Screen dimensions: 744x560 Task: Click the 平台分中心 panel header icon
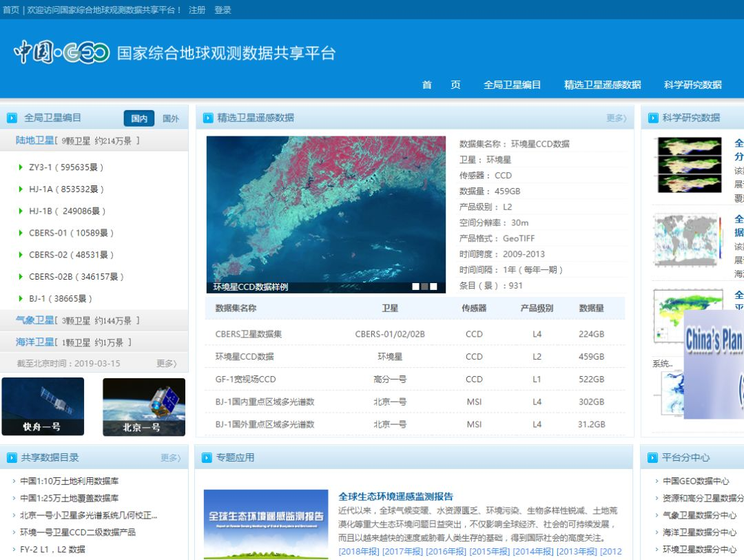[652, 457]
